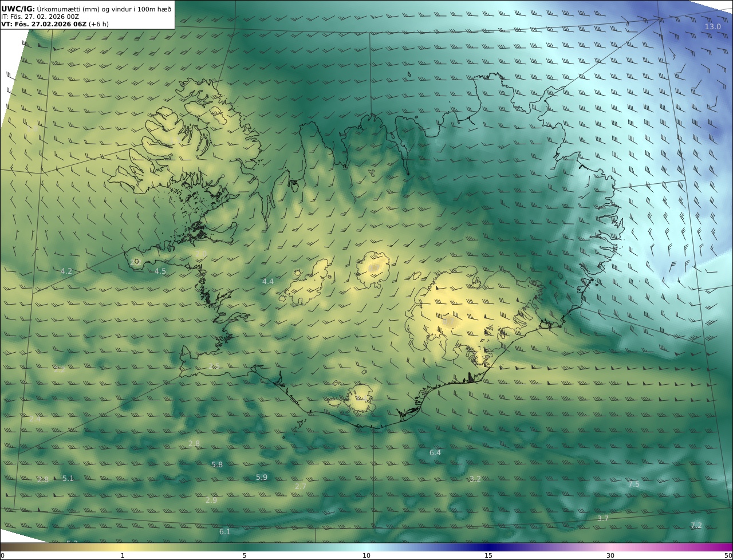Screen dimensions: 733x560
Task: Click the 2.4 value label
Action: click(x=35, y=419)
